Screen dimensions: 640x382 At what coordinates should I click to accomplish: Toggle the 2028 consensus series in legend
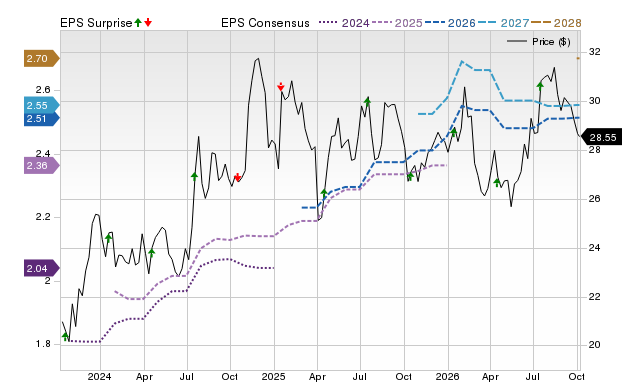(556, 23)
